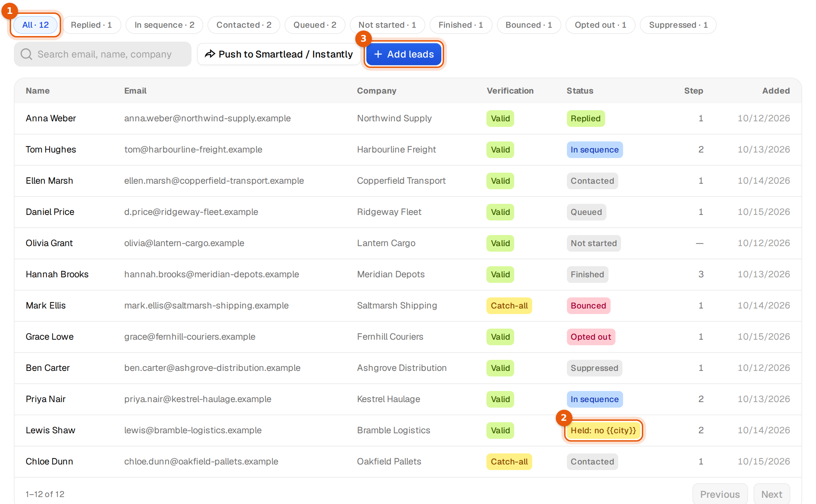This screenshot has width=816, height=504.
Task: Go to the Previous page
Action: pos(720,494)
